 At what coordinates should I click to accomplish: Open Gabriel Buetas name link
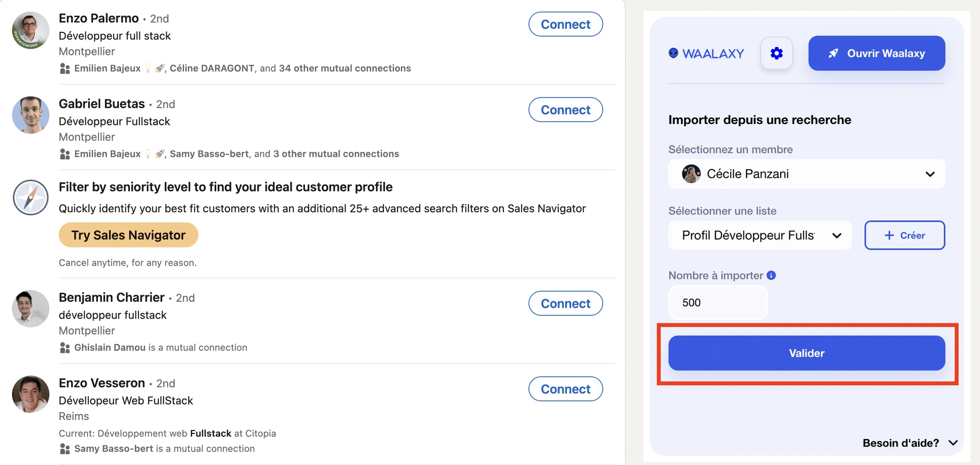click(x=102, y=104)
